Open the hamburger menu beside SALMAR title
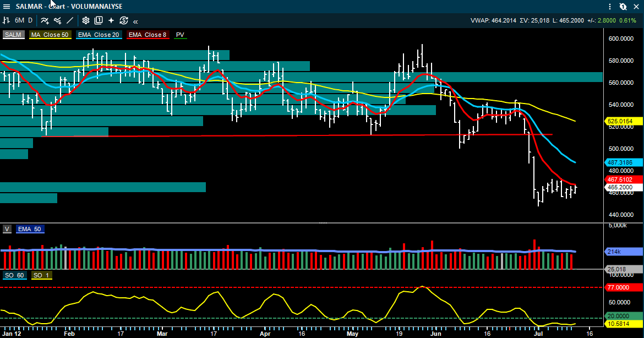This screenshot has height=338, width=644. pos(6,7)
